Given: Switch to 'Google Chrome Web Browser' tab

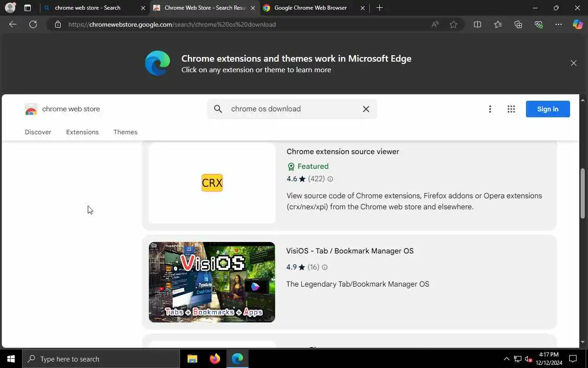Looking at the screenshot, I should [x=315, y=8].
